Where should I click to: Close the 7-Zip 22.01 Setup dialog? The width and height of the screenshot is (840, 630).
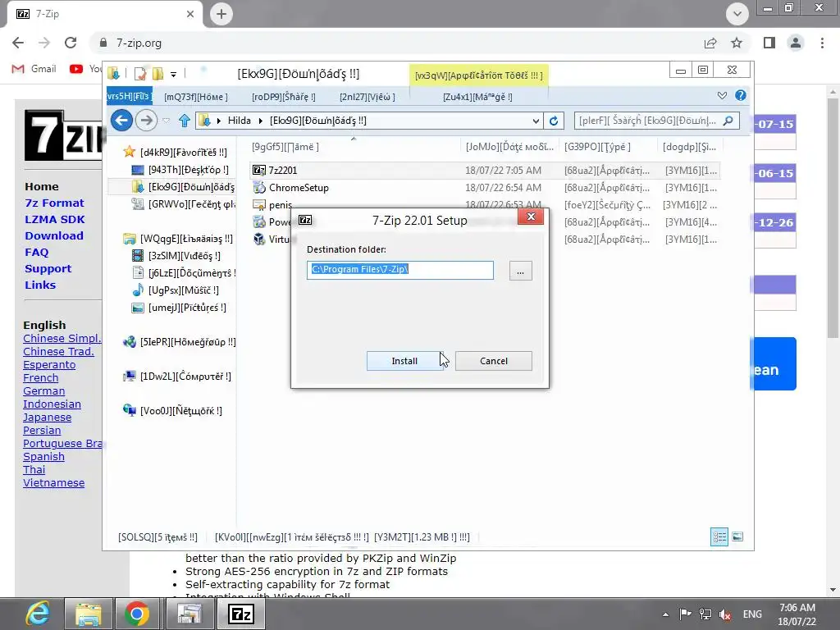coord(531,217)
